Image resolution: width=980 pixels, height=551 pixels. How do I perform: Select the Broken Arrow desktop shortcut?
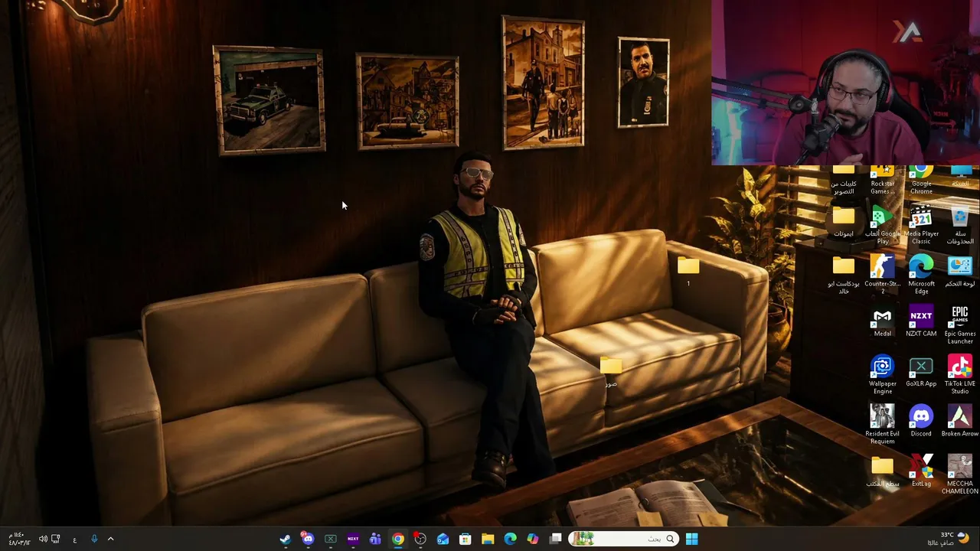(959, 422)
